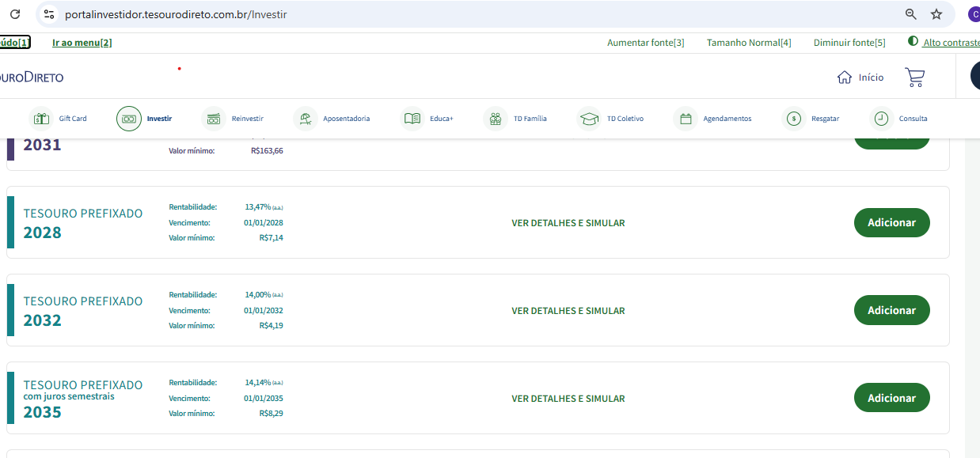980x458 pixels.
Task: Click the R$7,14 minimum value
Action: [x=271, y=237]
